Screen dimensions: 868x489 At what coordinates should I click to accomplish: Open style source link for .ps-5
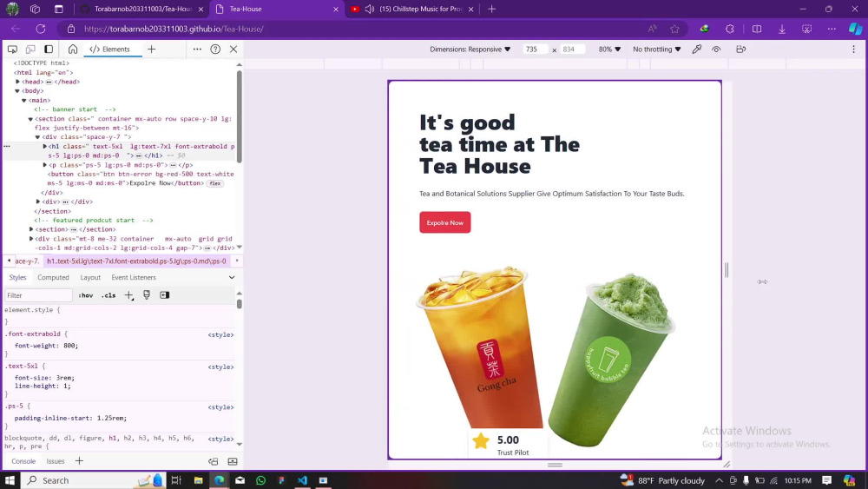point(220,407)
